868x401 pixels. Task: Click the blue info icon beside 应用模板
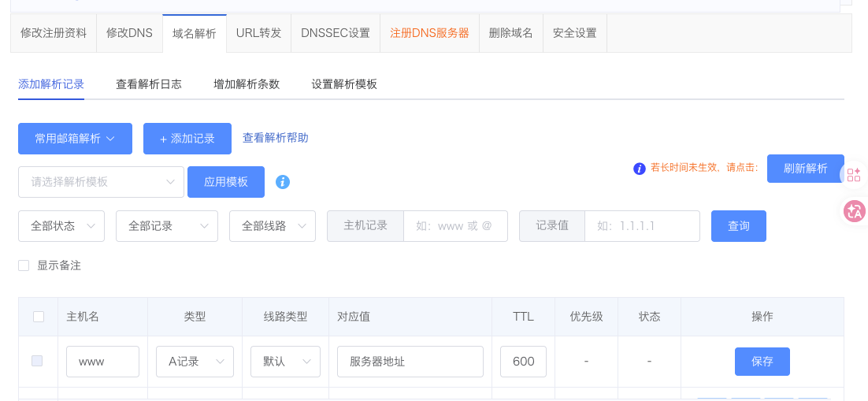coord(283,182)
